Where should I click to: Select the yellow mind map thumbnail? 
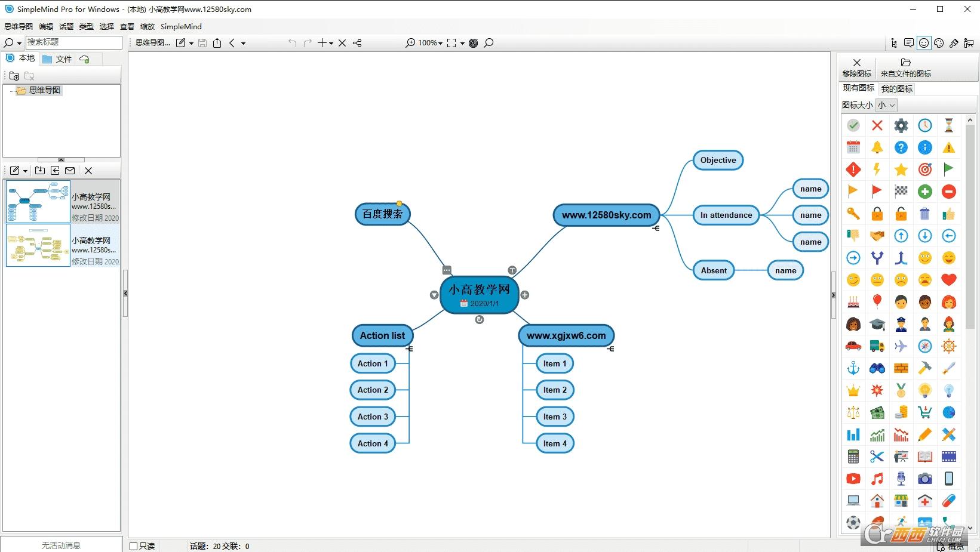point(38,245)
